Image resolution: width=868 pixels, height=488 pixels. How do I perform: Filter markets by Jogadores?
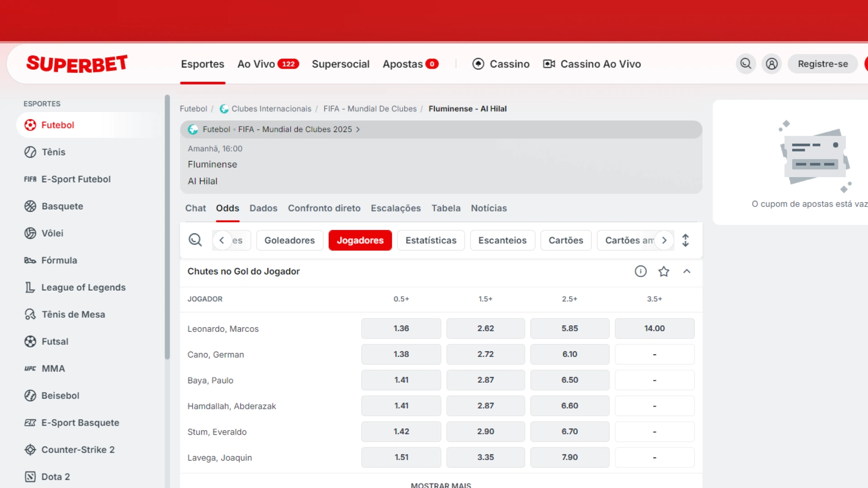click(360, 240)
